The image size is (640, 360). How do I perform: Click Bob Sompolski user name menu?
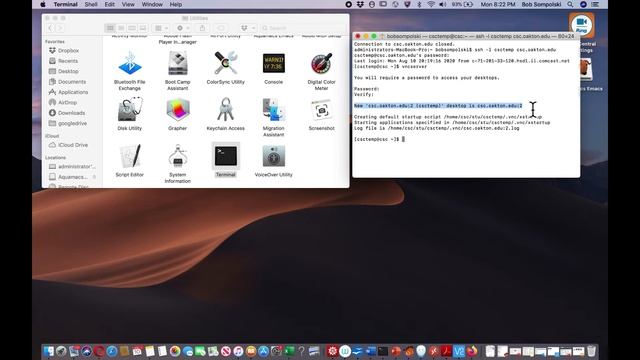(x=541, y=4)
